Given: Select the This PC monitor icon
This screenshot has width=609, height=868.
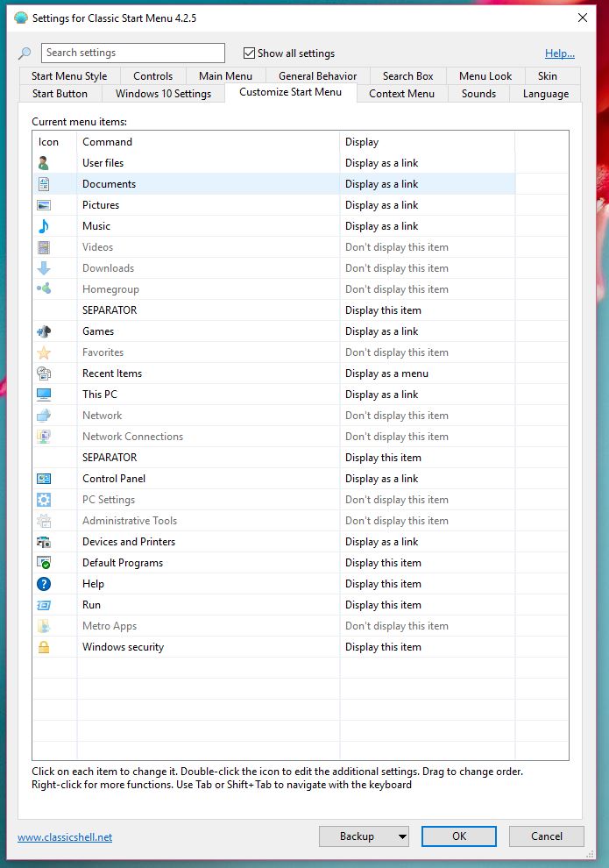Looking at the screenshot, I should click(44, 395).
